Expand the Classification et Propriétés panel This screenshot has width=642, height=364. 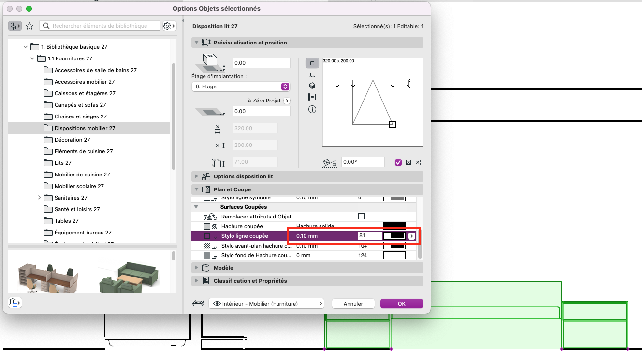coord(196,281)
